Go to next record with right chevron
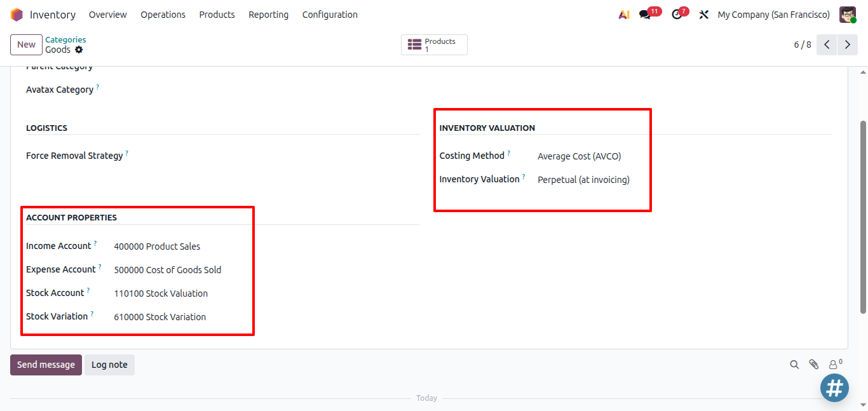 coord(847,44)
